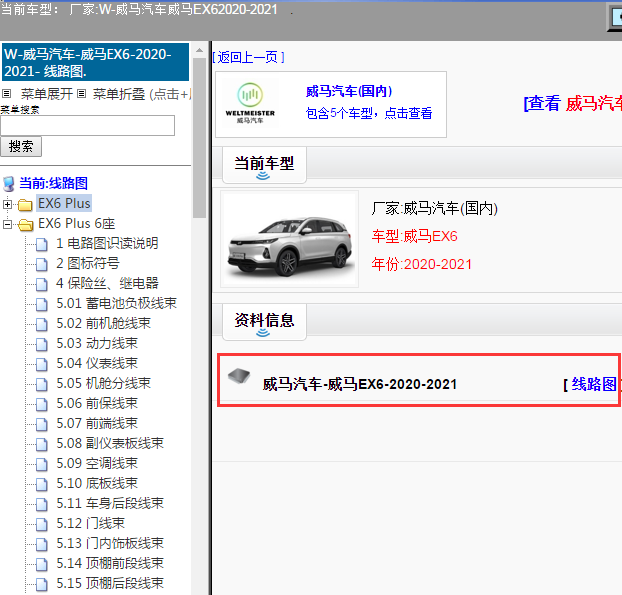The width and height of the screenshot is (622, 595).
Task: Click page icon beside 5.07 前端线束
Action: 42,424
